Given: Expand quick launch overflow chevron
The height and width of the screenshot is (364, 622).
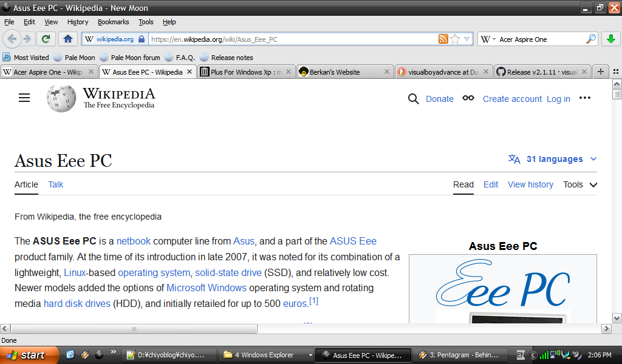Looking at the screenshot, I should (x=114, y=352).
